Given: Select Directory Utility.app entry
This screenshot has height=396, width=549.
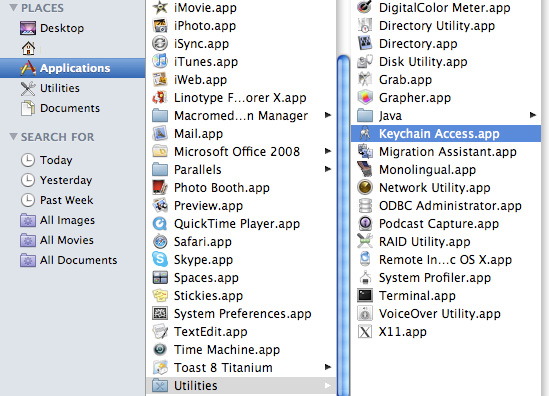Looking at the screenshot, I should (446, 26).
